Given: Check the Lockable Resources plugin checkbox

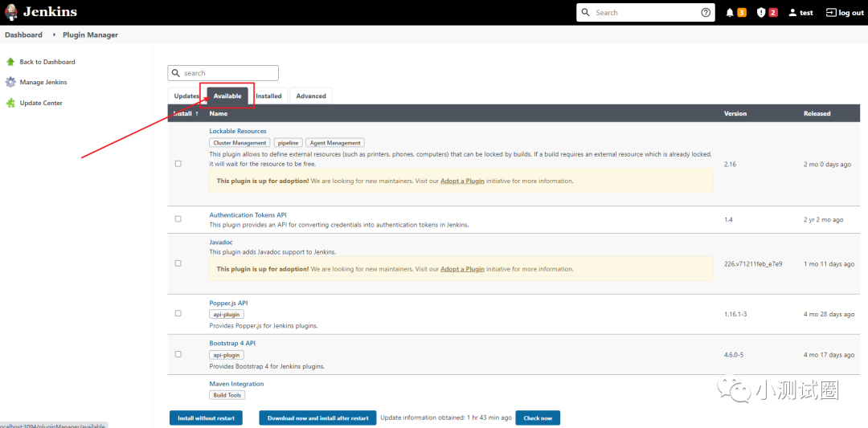Looking at the screenshot, I should (x=178, y=164).
